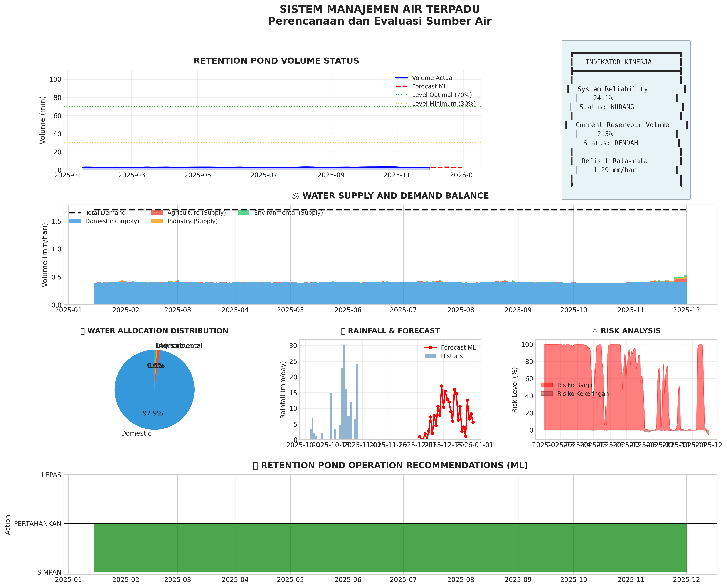This screenshot has width=727, height=588.
Task: Click the Forecast ML dashed legend marker
Action: point(401,87)
